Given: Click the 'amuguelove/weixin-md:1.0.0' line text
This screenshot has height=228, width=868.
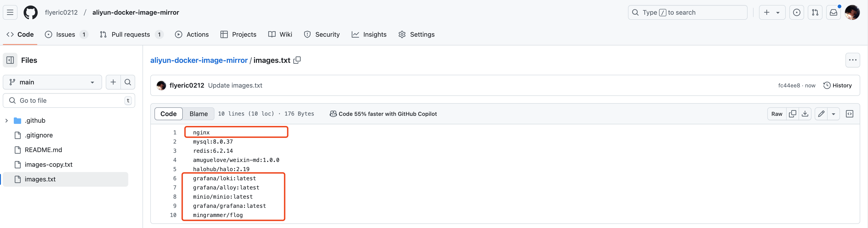Looking at the screenshot, I should tap(236, 160).
